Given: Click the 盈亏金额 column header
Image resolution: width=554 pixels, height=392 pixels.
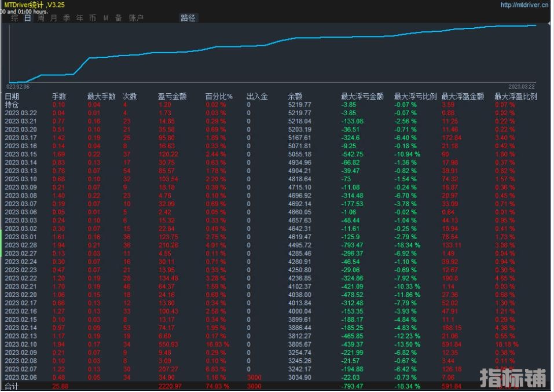Looking at the screenshot, I should [172, 97].
